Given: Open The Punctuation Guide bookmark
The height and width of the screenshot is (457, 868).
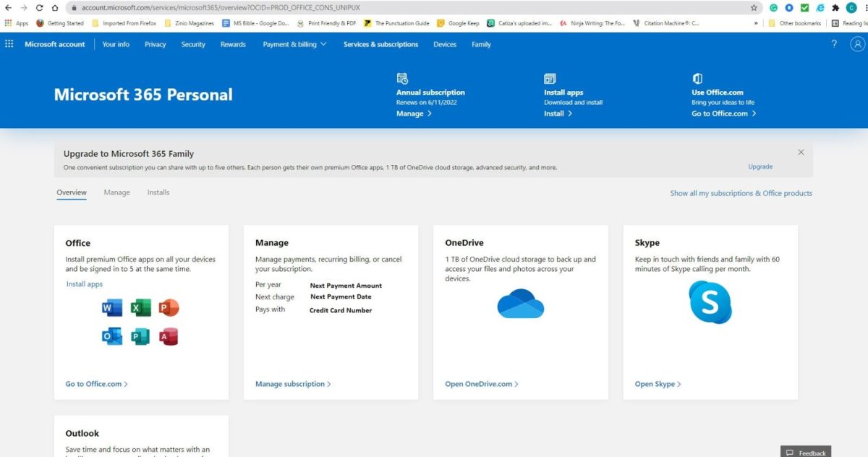Looking at the screenshot, I should (x=396, y=23).
